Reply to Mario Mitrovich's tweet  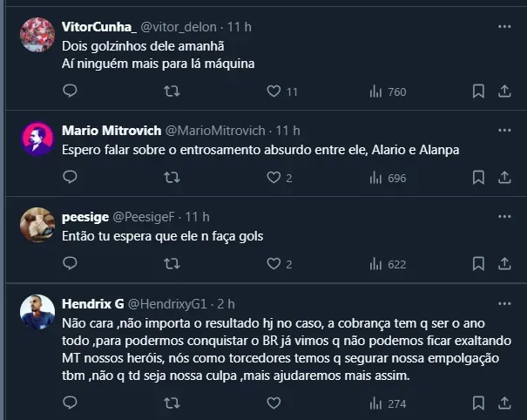71,178
